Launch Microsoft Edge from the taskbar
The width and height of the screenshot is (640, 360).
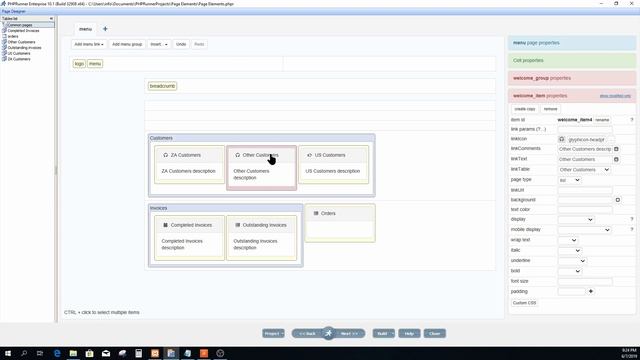57,353
